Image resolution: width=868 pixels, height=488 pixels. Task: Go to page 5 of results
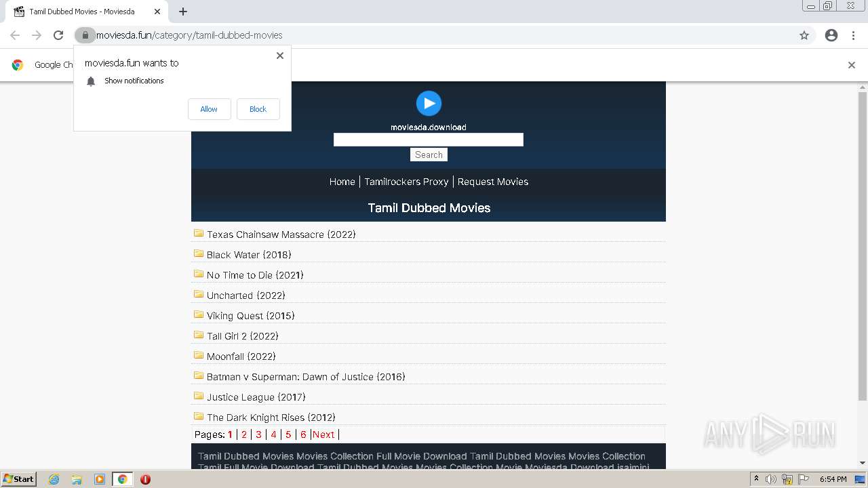tap(288, 434)
